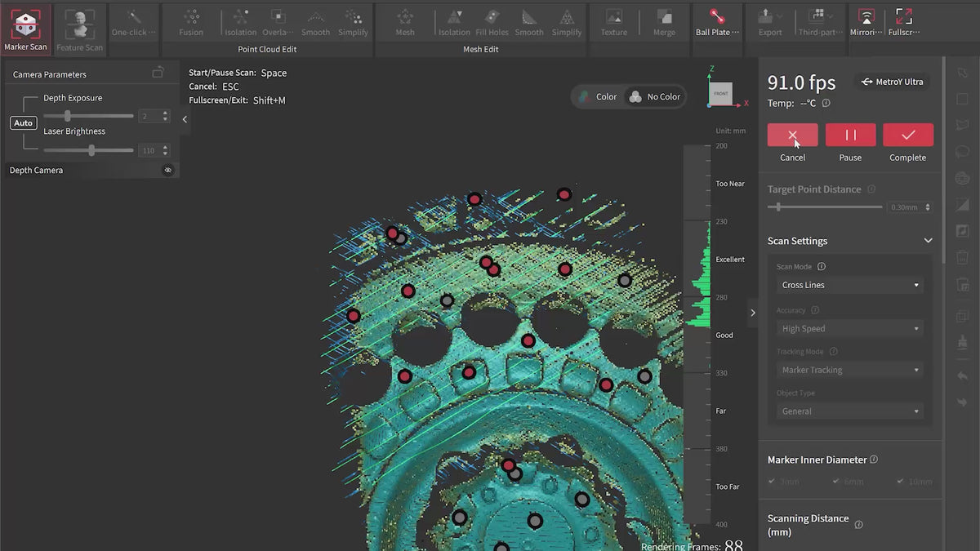Collapse the Scan Settings section
The height and width of the screenshot is (551, 980).
928,241
